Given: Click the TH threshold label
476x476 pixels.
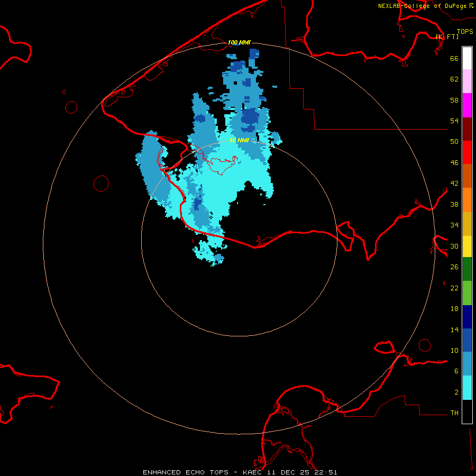Looking at the screenshot, I should [x=454, y=413].
